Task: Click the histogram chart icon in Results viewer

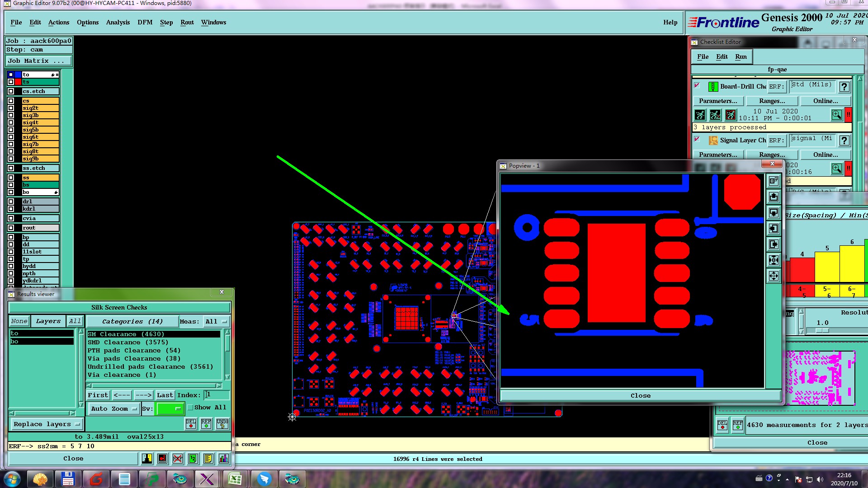Action: pos(223,459)
